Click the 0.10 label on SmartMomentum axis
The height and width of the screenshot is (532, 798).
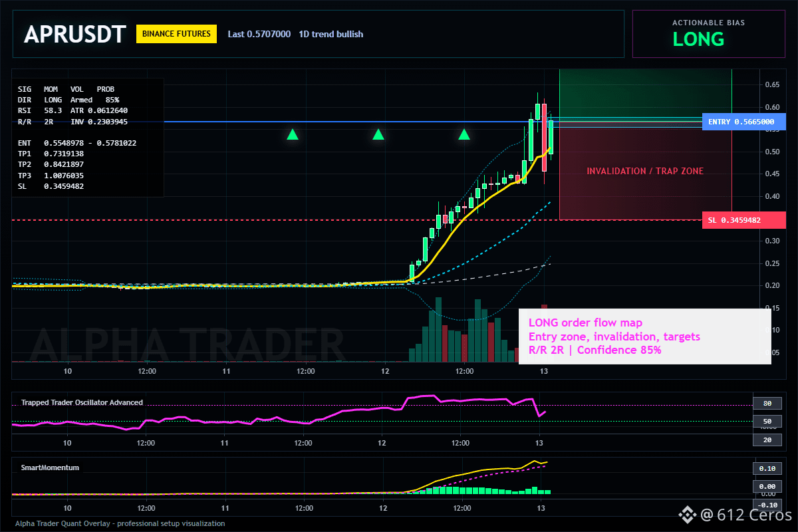point(767,468)
